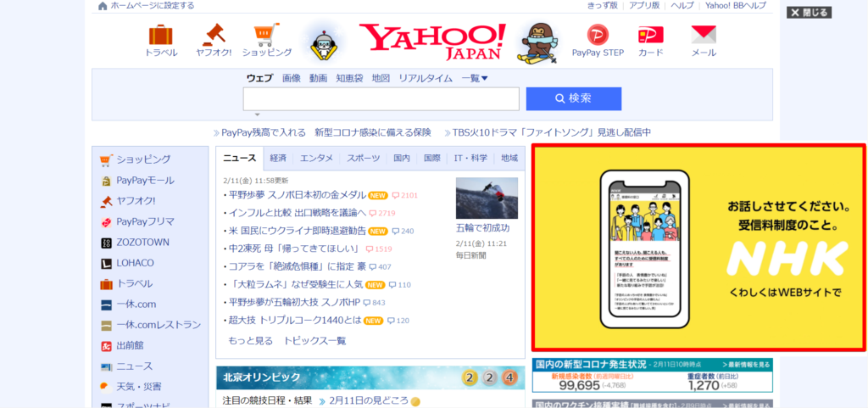The image size is (868, 408).
Task: Switch to the エンタメ news tab
Action: pos(317,159)
